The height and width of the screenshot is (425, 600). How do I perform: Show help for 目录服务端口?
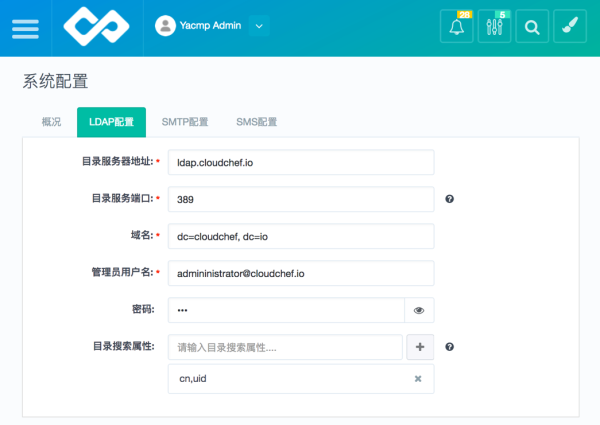pos(450,199)
